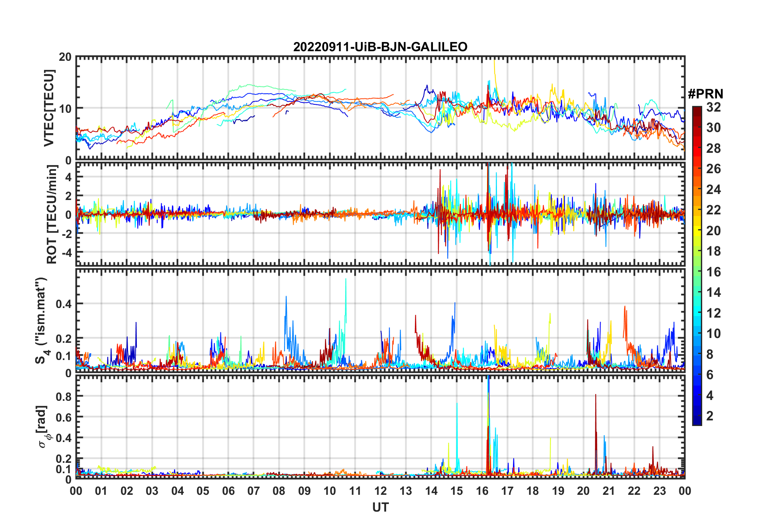The width and height of the screenshot is (761, 532).
Task: Click hour tick label 21 on UT axis
Action: coord(609,491)
